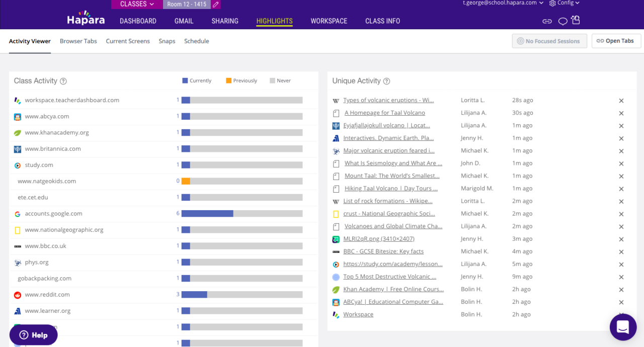Screen dimensions: 644x347
Task: Expand the CLASSES dropdown
Action: (x=137, y=4)
